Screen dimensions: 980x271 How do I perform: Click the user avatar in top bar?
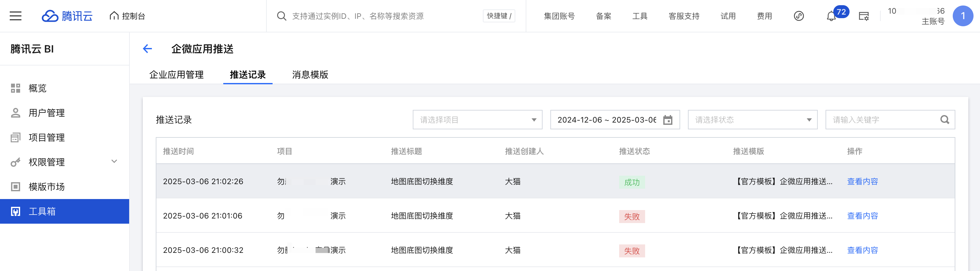(x=962, y=16)
